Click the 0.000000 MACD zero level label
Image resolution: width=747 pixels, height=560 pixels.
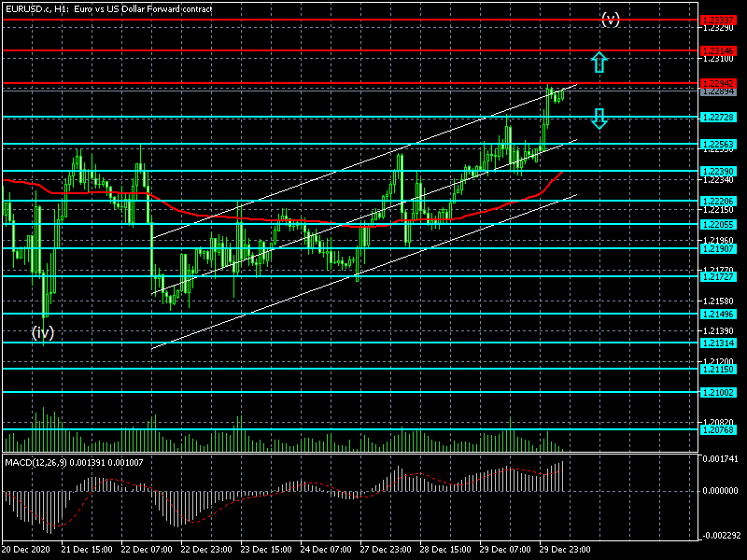pos(720,490)
